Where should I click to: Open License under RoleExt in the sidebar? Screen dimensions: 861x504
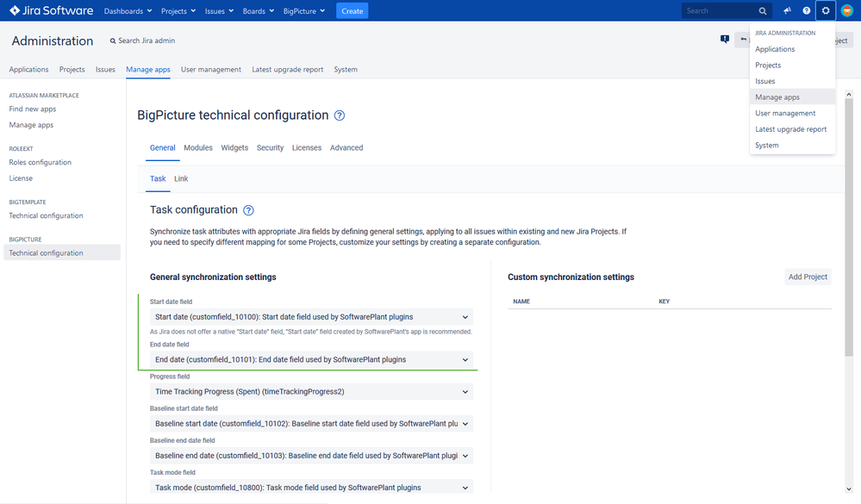(21, 177)
